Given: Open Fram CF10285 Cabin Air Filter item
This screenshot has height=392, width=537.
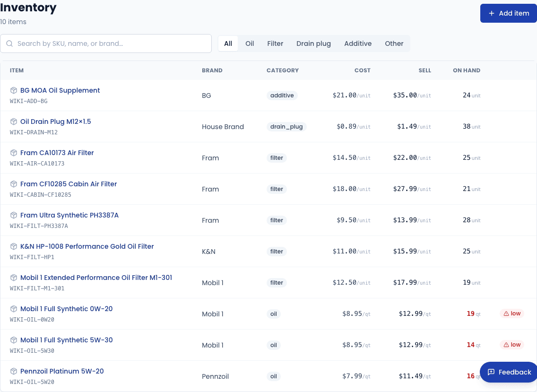Looking at the screenshot, I should click(x=69, y=184).
